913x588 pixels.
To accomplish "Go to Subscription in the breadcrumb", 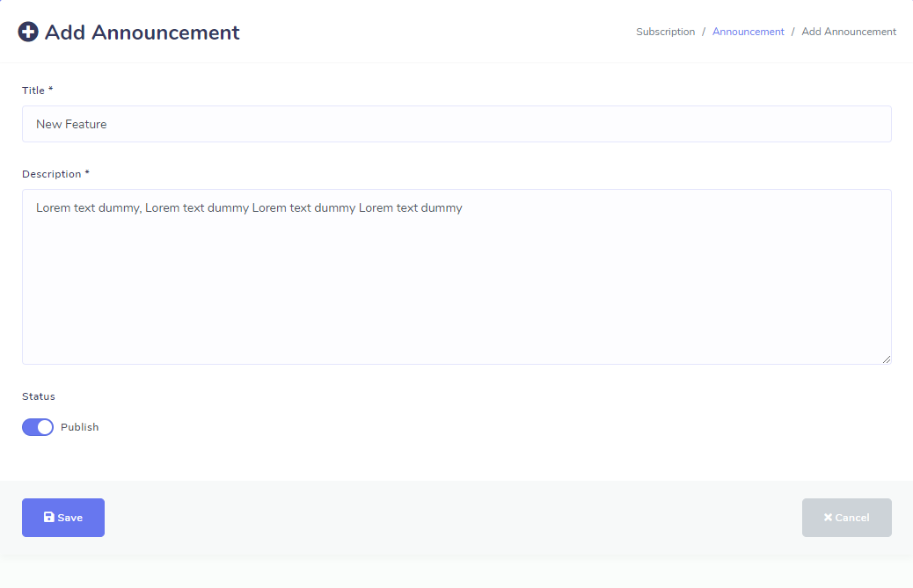I will (x=665, y=32).
